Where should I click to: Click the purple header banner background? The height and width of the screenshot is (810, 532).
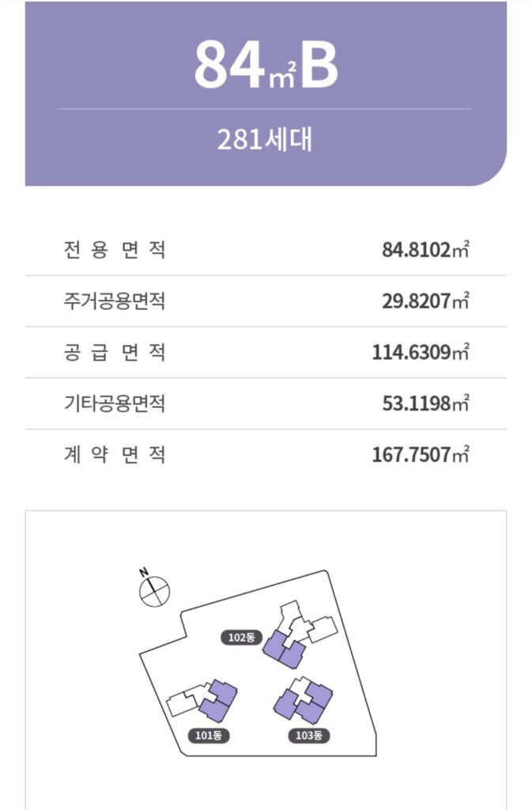coord(266,93)
